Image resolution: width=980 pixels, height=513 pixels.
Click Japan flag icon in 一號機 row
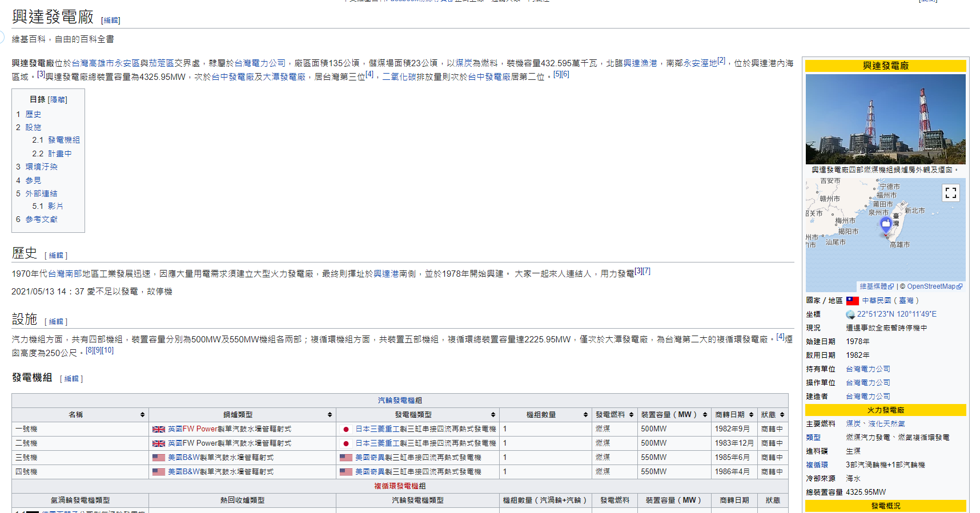tap(346, 429)
